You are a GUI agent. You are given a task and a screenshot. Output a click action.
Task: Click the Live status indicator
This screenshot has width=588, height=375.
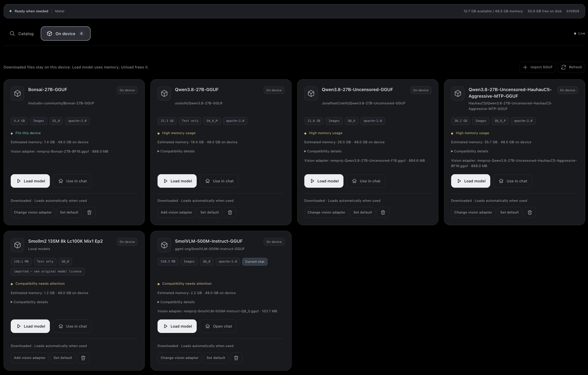579,33
